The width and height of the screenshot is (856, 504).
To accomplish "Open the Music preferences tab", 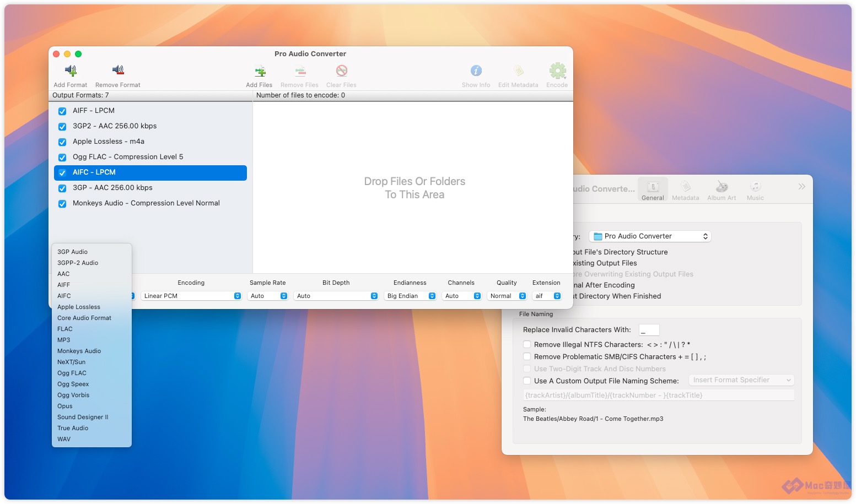I will tap(755, 189).
